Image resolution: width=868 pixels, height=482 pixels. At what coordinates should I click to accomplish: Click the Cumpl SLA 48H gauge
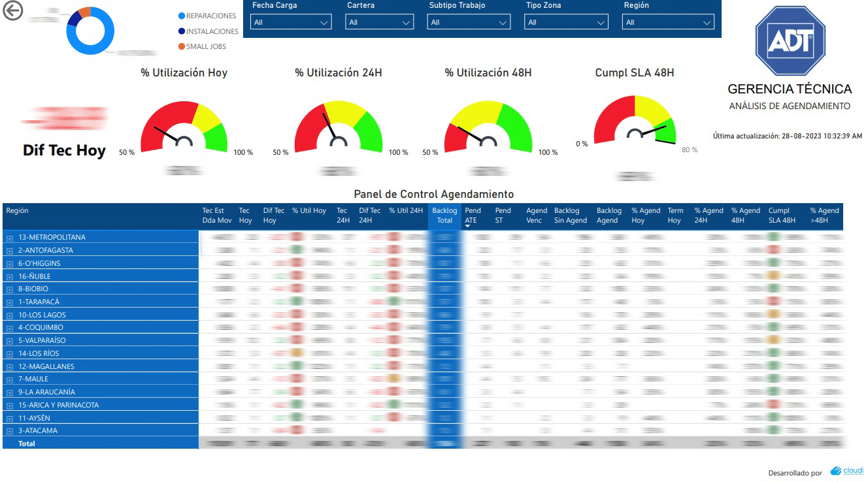[x=635, y=121]
